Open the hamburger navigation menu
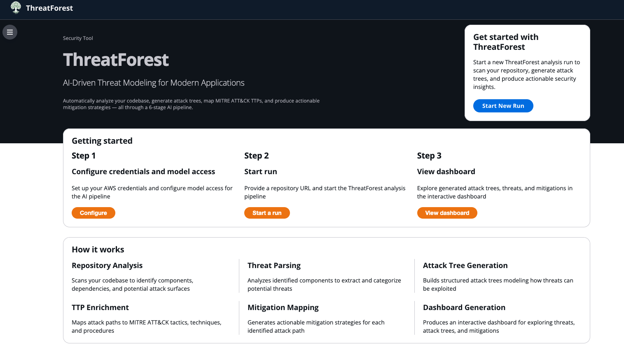 point(10,32)
